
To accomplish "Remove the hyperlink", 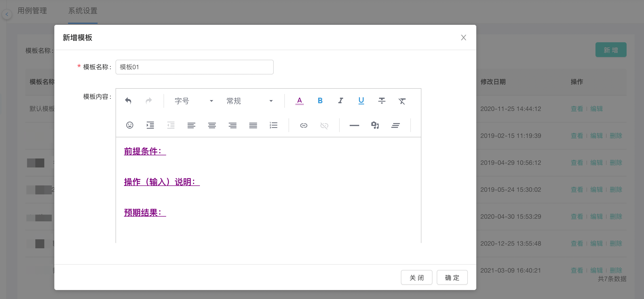I will 324,125.
